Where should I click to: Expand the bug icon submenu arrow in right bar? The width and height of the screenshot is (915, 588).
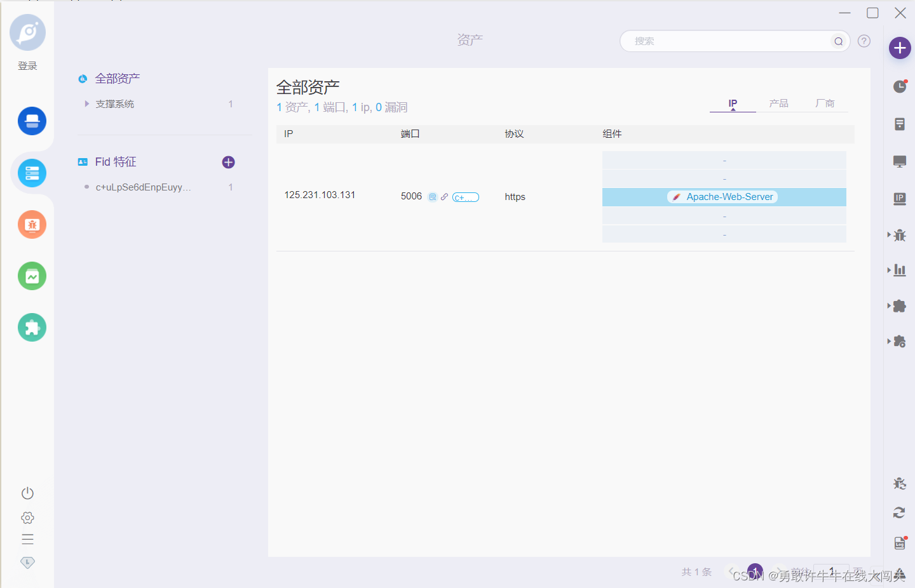[x=889, y=235]
